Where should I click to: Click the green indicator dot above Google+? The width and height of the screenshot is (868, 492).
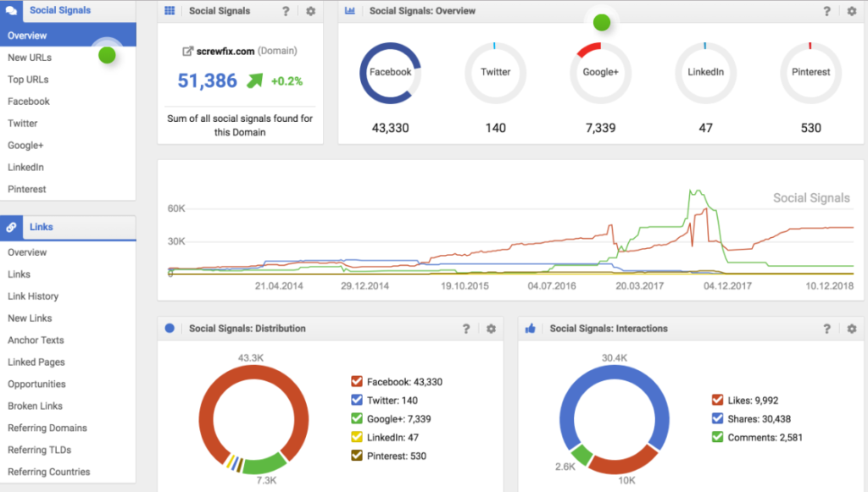601,22
